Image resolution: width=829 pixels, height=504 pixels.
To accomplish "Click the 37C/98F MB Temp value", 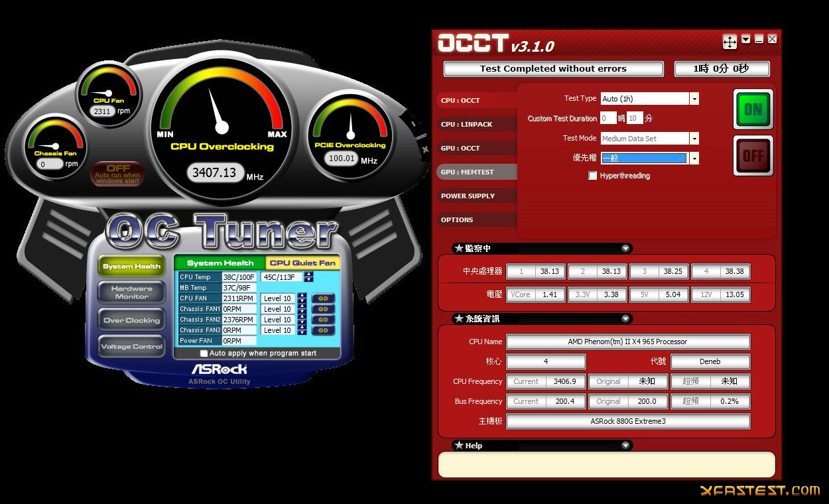I will click(239, 288).
